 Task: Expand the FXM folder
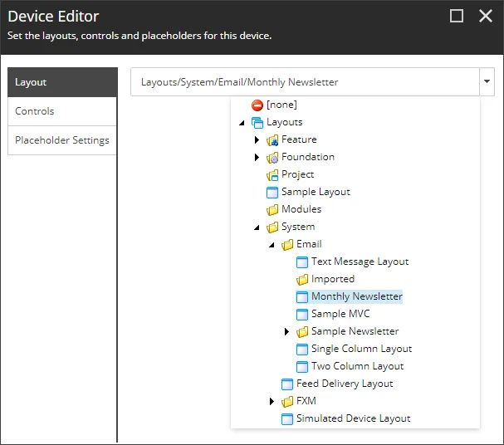(272, 401)
